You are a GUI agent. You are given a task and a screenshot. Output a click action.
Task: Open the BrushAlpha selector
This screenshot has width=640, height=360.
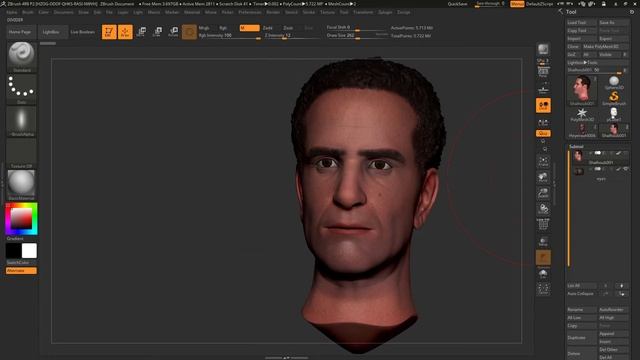pyautogui.click(x=21, y=121)
